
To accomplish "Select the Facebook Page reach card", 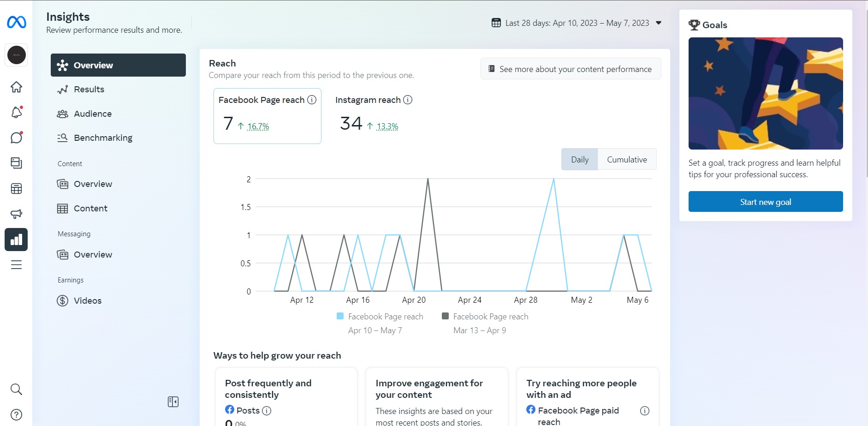I will [268, 116].
